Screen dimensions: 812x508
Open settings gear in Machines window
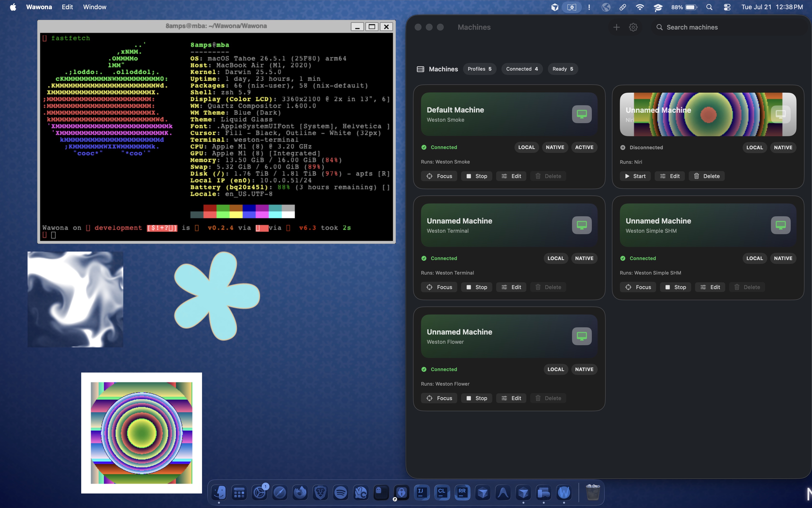pyautogui.click(x=633, y=27)
